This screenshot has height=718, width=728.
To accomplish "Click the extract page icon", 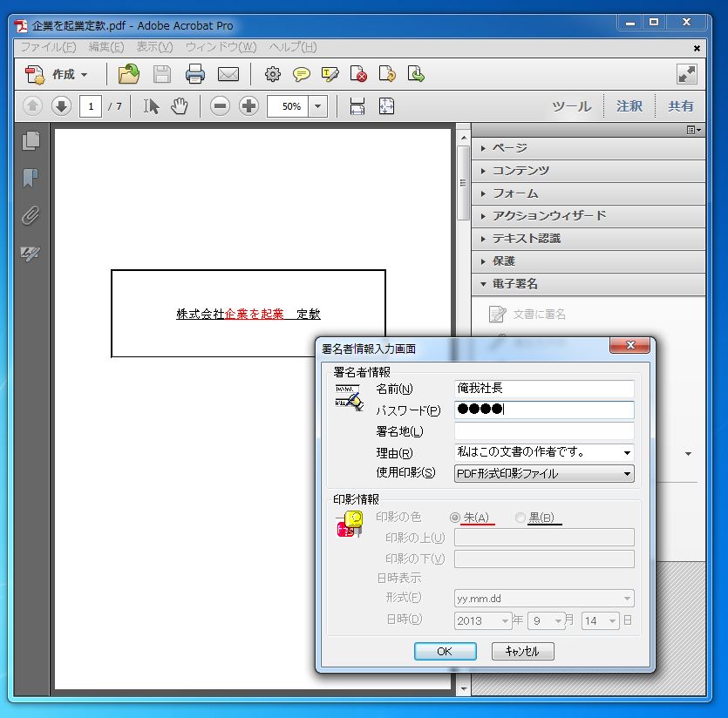I will [x=416, y=74].
